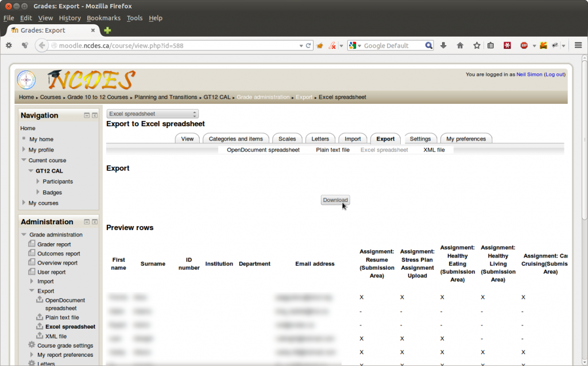Open My home in Navigation
Image resolution: width=588 pixels, height=366 pixels.
click(41, 139)
